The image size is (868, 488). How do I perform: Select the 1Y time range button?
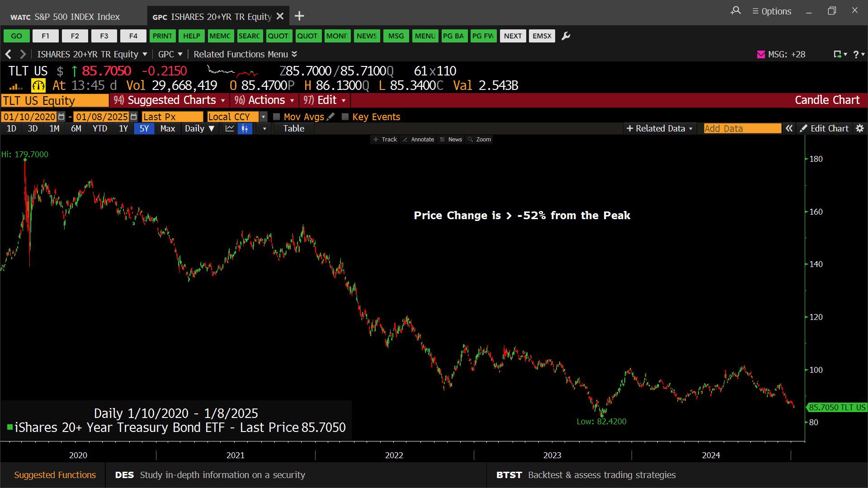[123, 129]
